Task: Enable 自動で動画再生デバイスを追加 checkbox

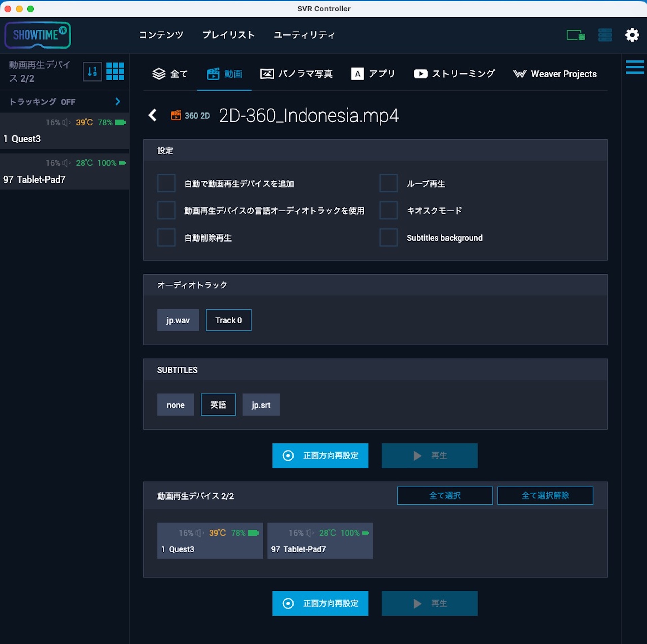Action: (166, 183)
